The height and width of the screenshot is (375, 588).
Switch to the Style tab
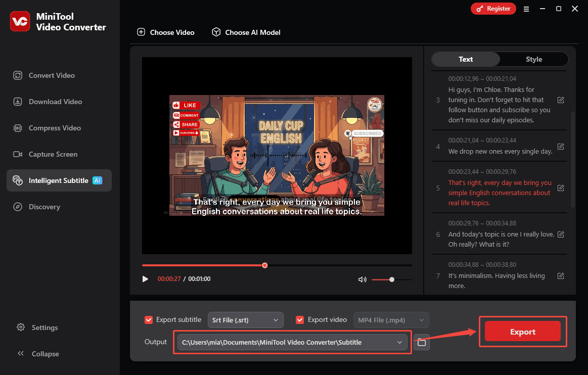(533, 59)
